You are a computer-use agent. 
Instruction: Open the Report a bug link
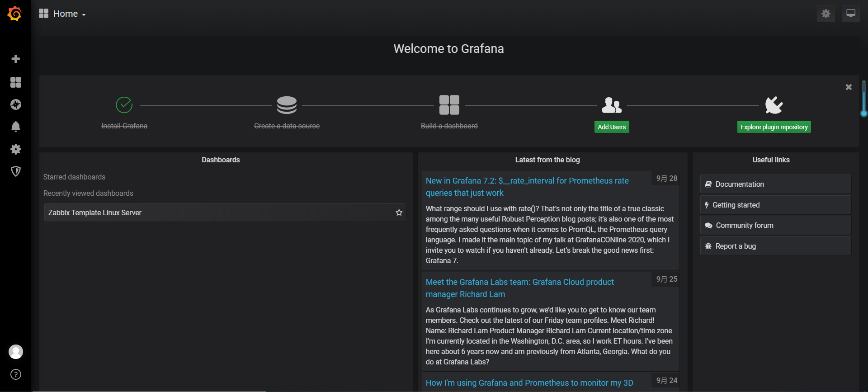point(775,246)
